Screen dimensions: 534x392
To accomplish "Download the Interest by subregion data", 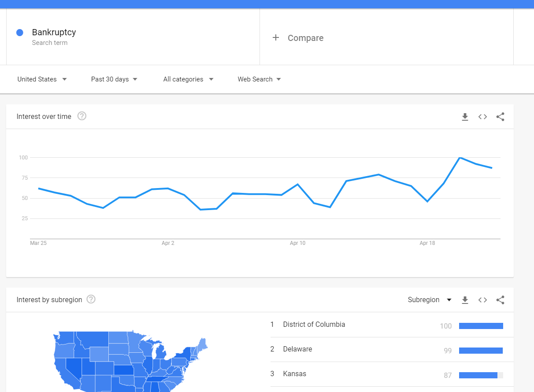I will click(465, 300).
